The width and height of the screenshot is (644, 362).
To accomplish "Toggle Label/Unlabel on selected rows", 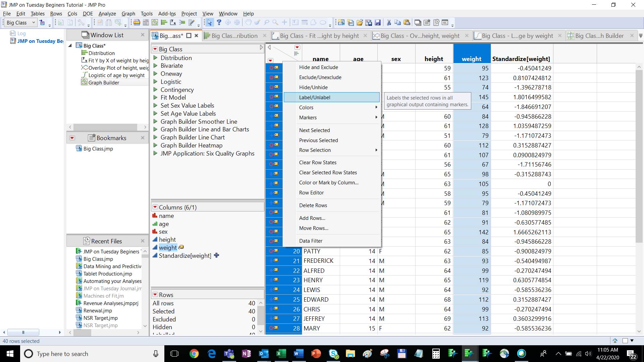I will [315, 97].
